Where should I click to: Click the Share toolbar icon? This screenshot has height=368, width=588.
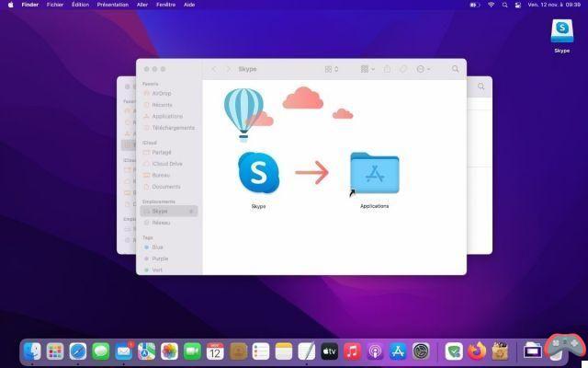(387, 69)
